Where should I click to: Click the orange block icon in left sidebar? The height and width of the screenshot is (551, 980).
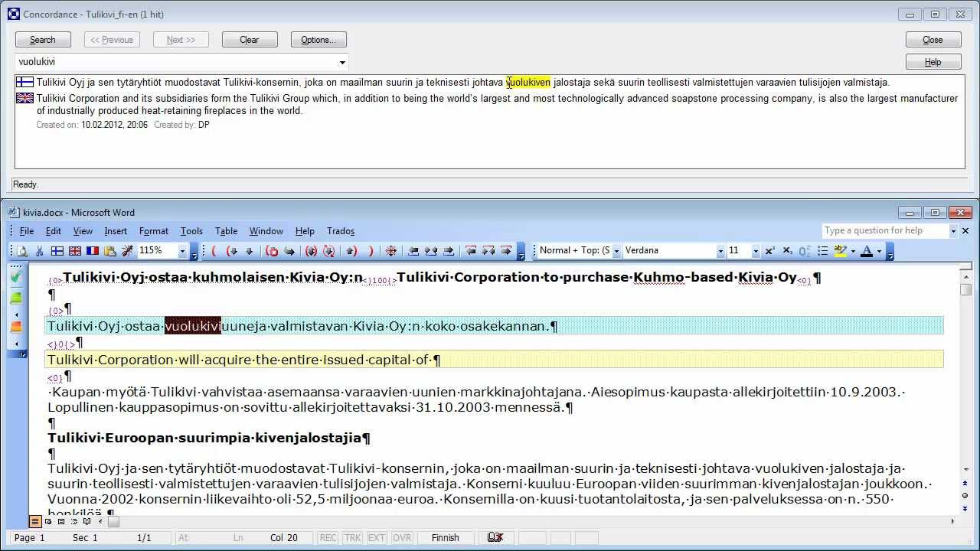click(16, 327)
